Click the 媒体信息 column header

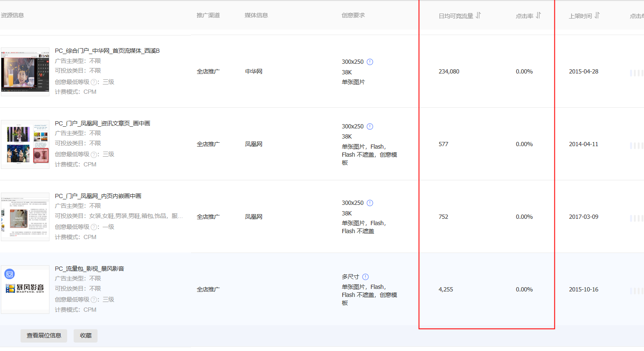pyautogui.click(x=257, y=15)
